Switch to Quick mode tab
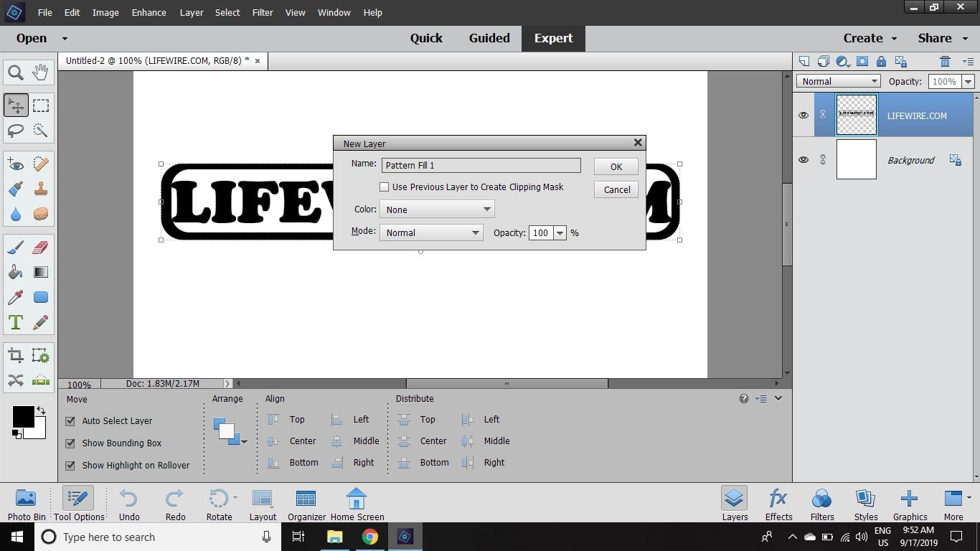The image size is (980, 551). click(426, 39)
